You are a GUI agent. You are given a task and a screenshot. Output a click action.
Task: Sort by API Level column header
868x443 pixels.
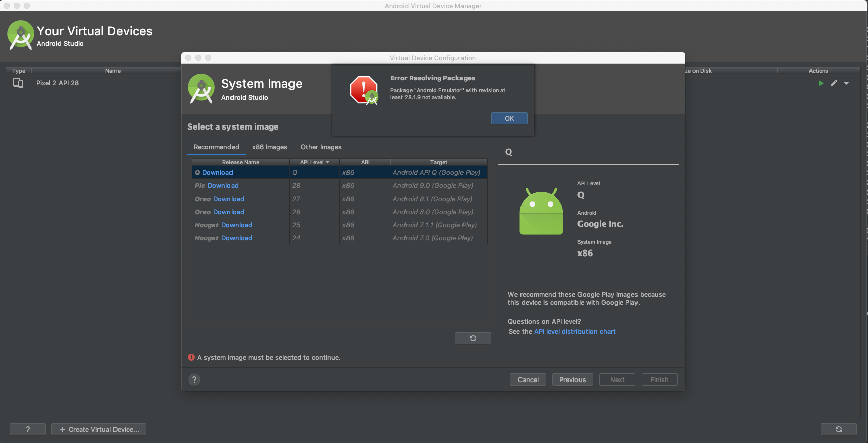(x=315, y=162)
